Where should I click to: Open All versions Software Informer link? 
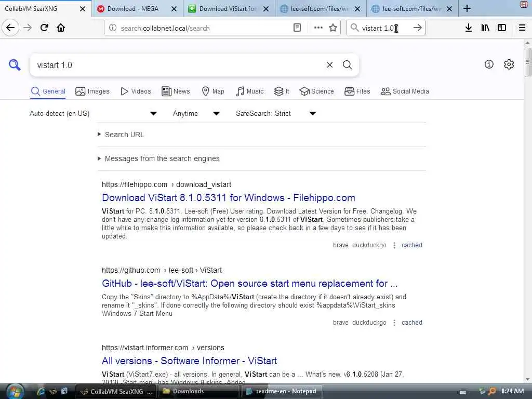[189, 361]
